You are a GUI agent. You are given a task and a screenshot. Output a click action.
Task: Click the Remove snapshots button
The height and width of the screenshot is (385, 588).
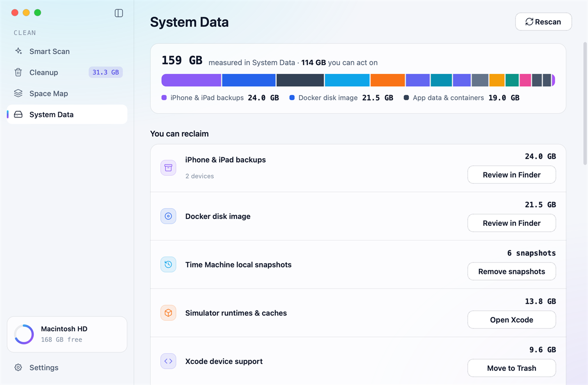512,271
